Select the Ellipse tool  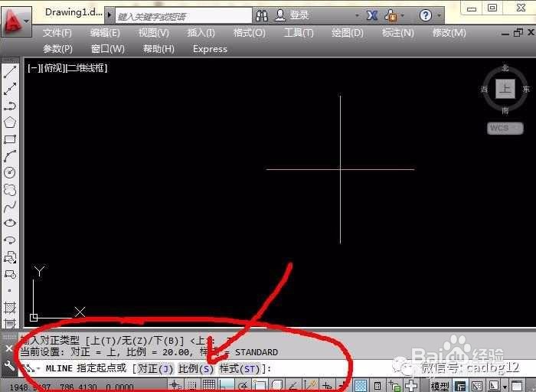pos(10,223)
